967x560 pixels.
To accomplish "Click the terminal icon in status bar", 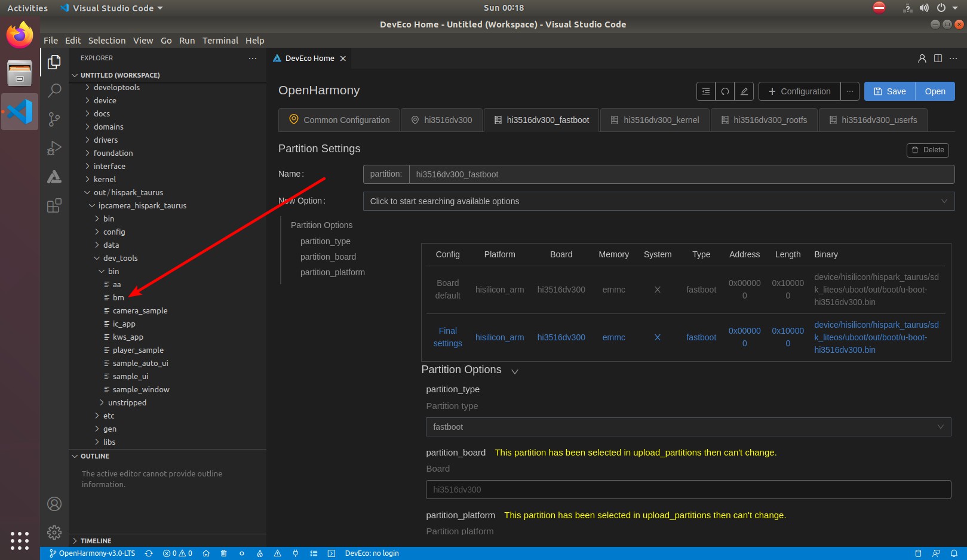I will click(x=331, y=553).
